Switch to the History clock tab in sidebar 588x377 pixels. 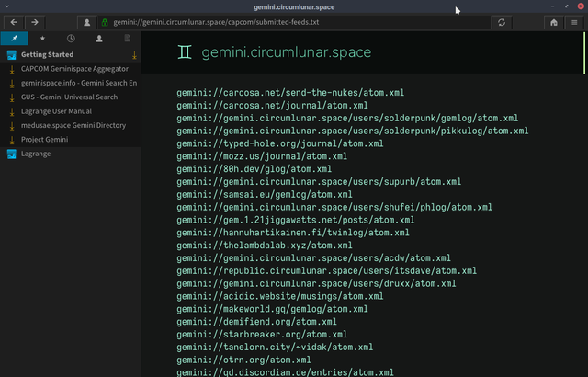click(71, 39)
